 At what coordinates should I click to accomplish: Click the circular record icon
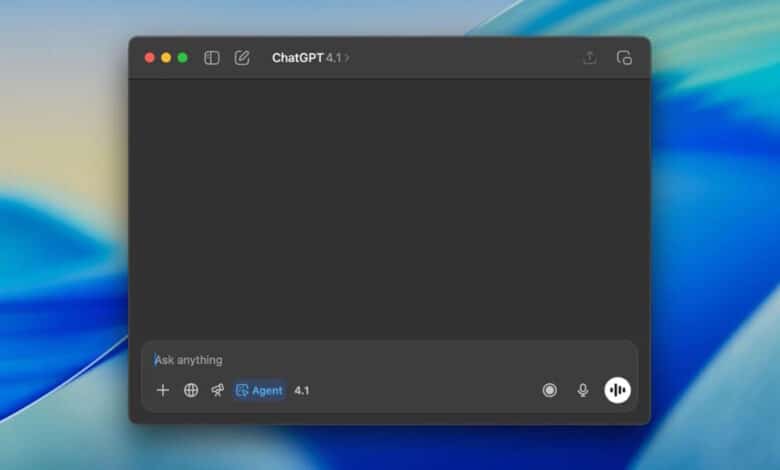[x=550, y=390]
